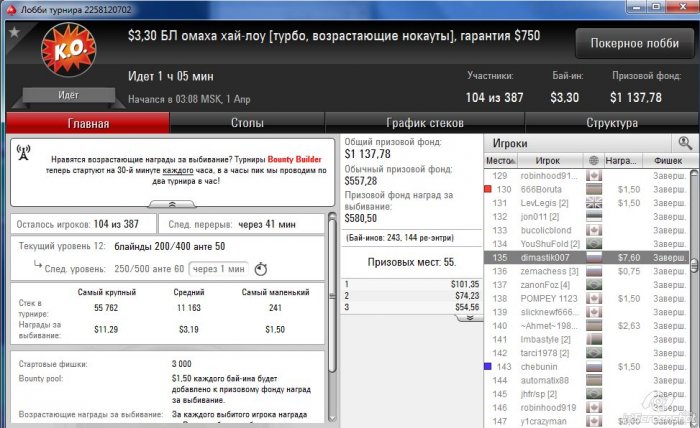Click the tournament info panel vertical scrollbar
The width and height of the screenshot is (700, 428).
pyautogui.click(x=332, y=295)
